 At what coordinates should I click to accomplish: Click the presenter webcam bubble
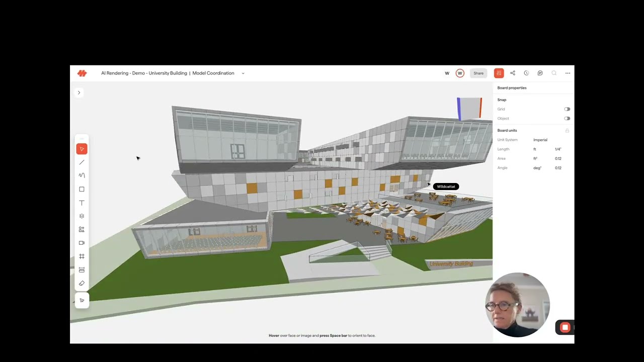coord(517,305)
